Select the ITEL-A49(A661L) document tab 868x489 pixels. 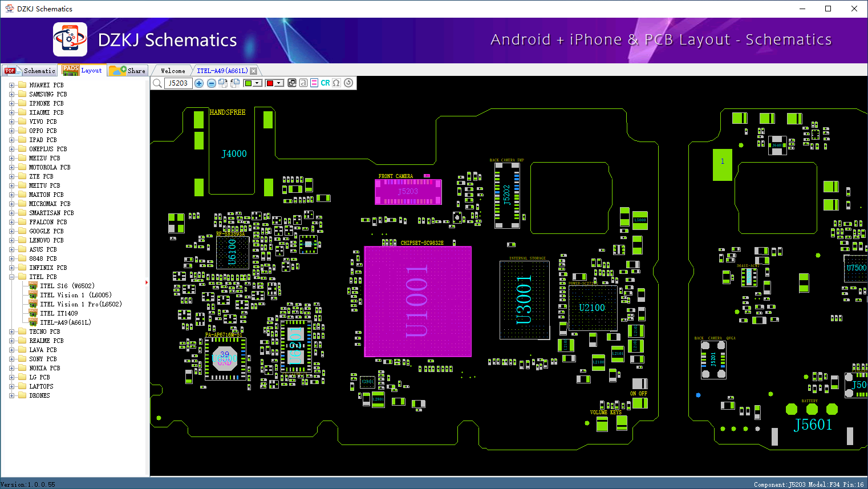(222, 71)
